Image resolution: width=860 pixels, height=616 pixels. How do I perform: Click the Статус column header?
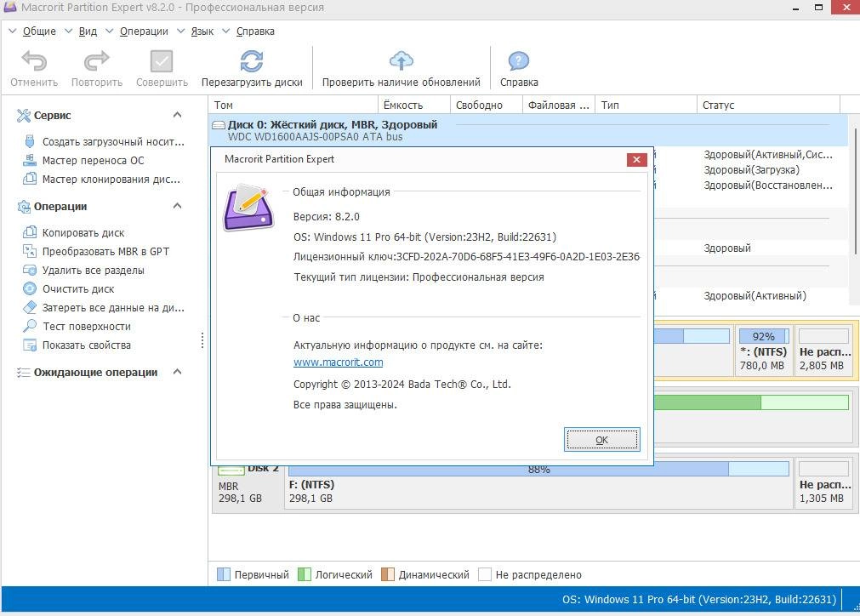(x=768, y=105)
